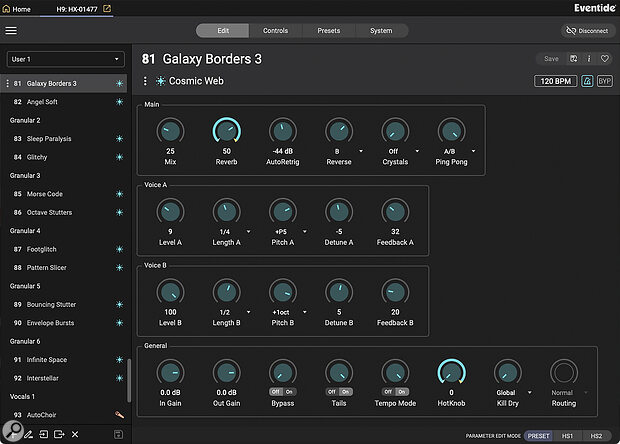Select PRESET parameter edit mode

coord(539,436)
